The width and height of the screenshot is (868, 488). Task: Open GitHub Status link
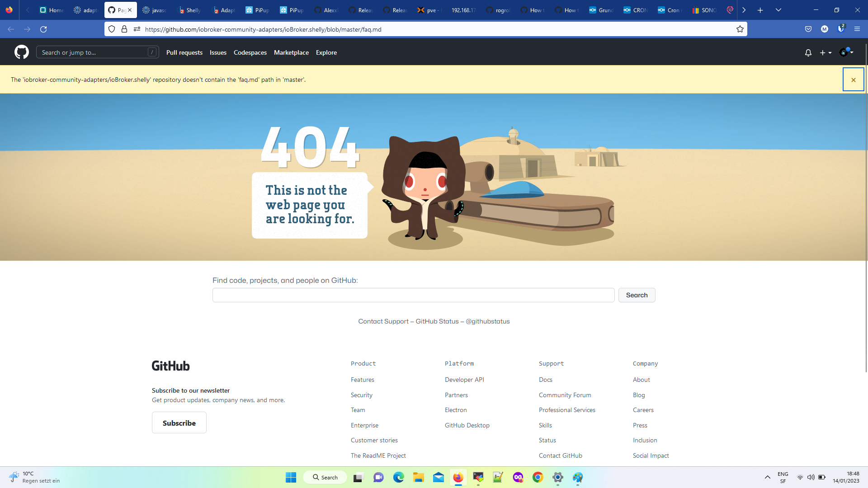point(437,321)
